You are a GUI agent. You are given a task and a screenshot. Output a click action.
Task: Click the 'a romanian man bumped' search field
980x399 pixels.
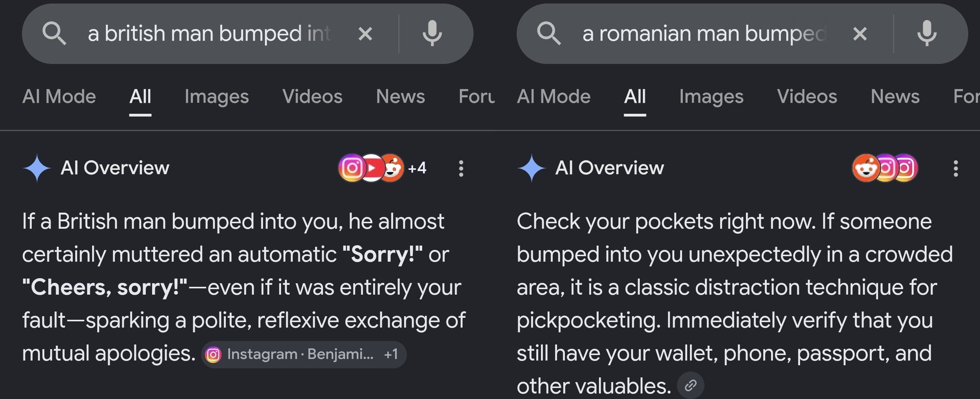(704, 34)
